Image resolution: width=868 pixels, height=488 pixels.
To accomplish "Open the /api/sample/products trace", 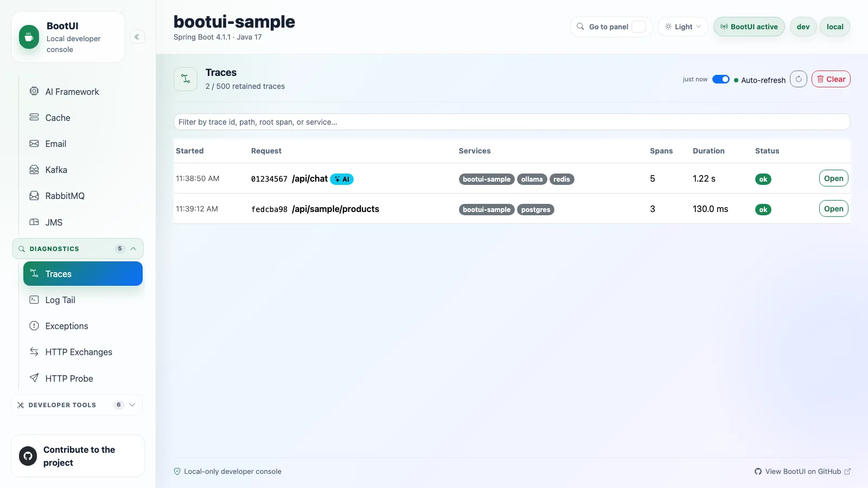I will [833, 209].
